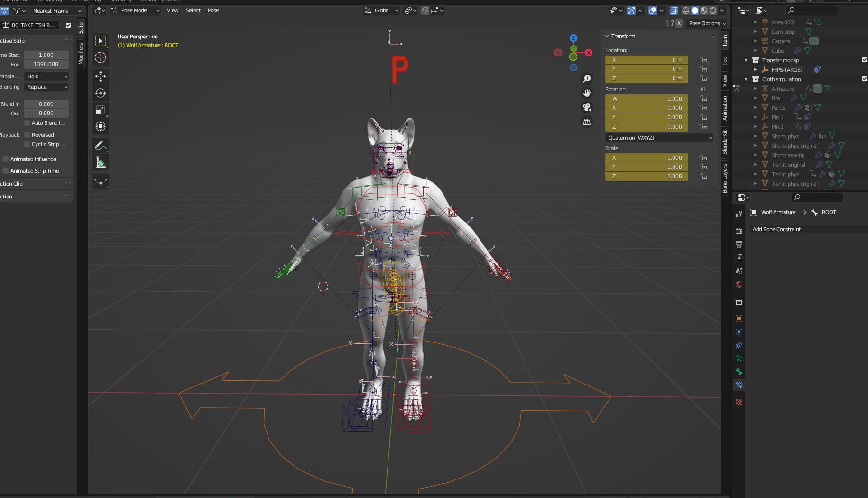Enable the Cyclic Strip Time checkbox
Image resolution: width=868 pixels, height=498 pixels.
tap(27, 144)
